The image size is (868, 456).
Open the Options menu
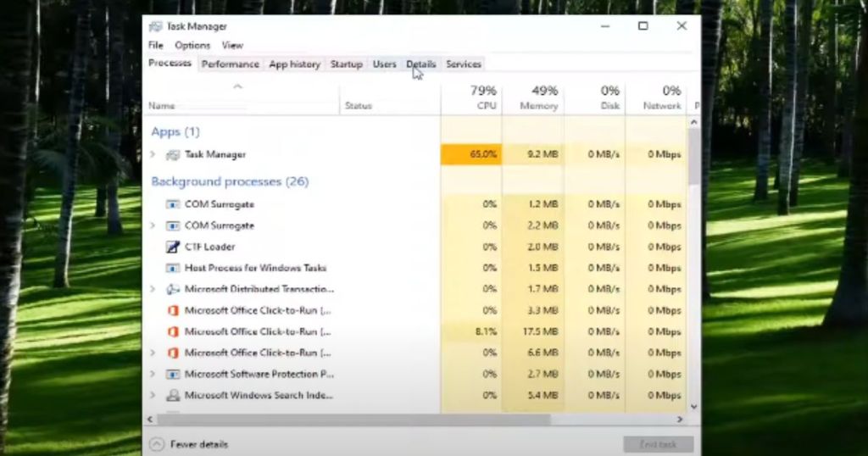192,46
